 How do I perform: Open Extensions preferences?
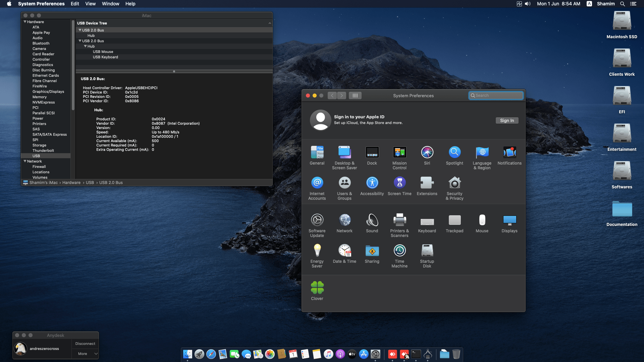427,186
